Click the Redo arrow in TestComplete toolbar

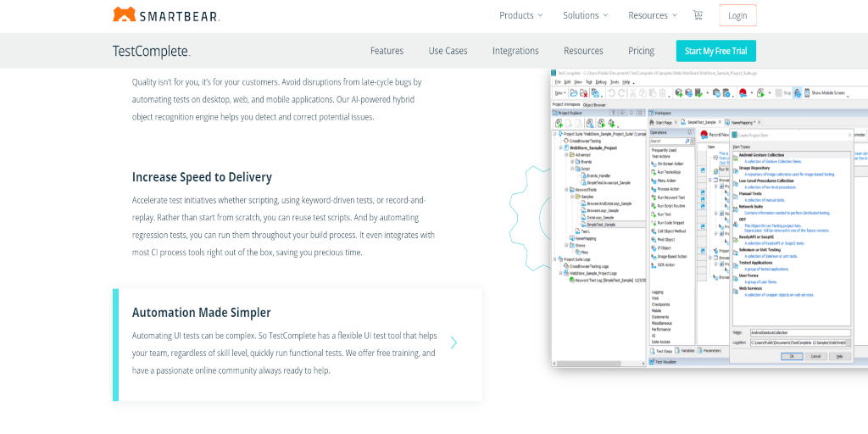pyautogui.click(x=621, y=93)
